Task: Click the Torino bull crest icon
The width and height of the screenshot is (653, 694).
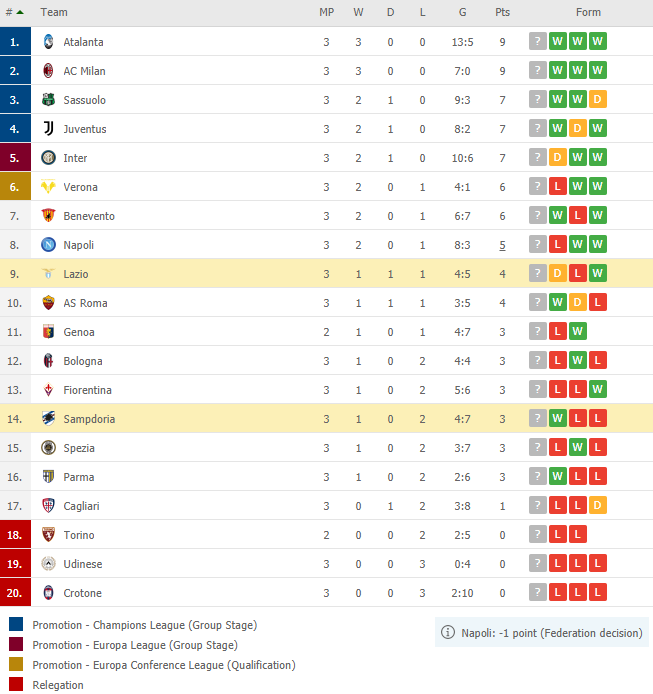Action: (x=48, y=535)
